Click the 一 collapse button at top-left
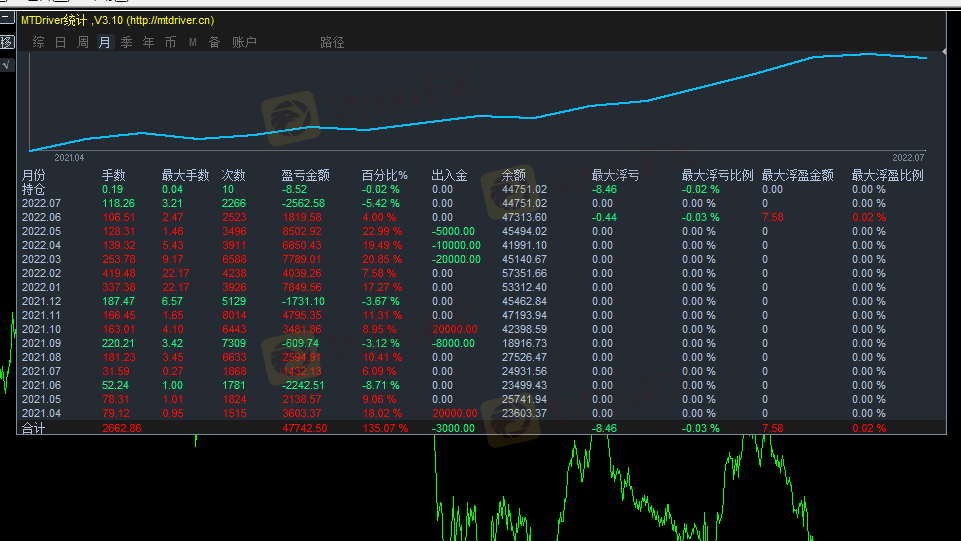The image size is (961, 541). click(x=6, y=17)
